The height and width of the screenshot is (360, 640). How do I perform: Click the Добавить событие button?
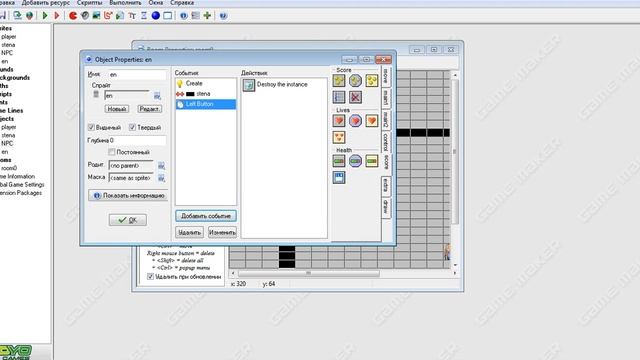(206, 216)
